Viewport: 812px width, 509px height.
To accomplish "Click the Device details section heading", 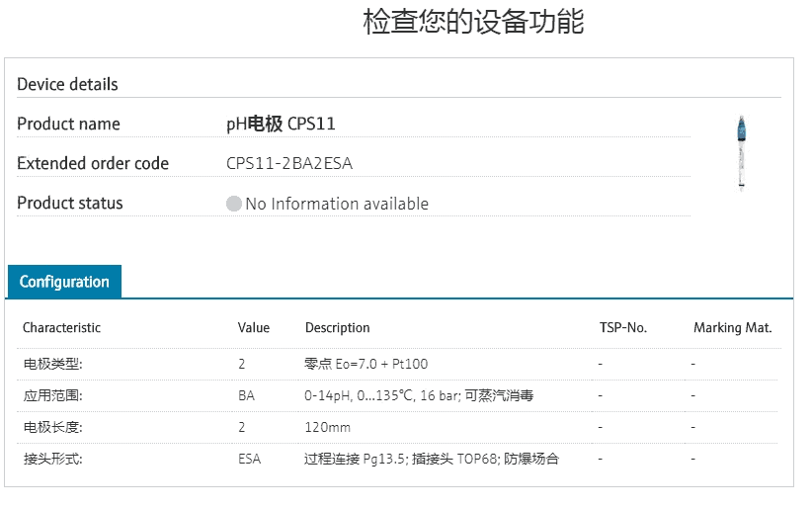I will [x=67, y=85].
